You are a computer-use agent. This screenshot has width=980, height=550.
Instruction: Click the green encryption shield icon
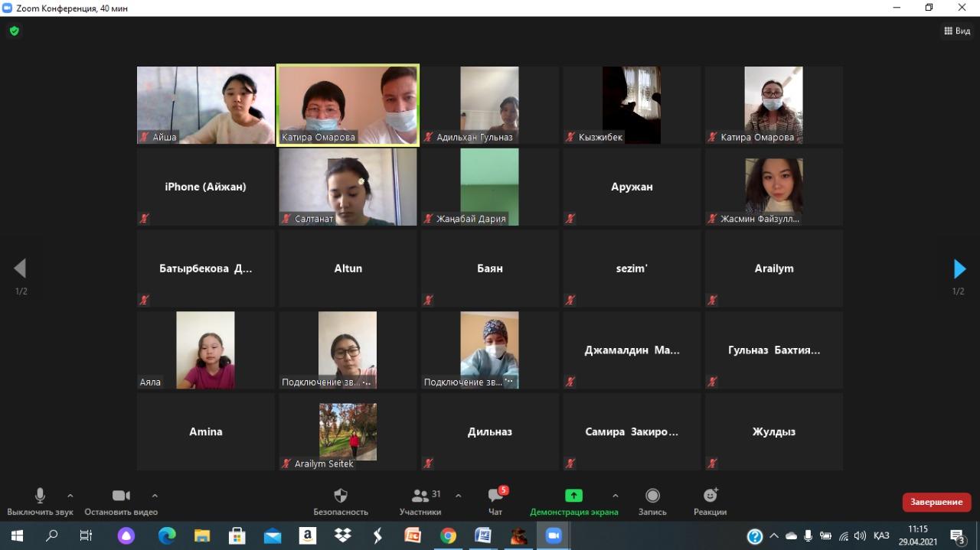(x=14, y=31)
